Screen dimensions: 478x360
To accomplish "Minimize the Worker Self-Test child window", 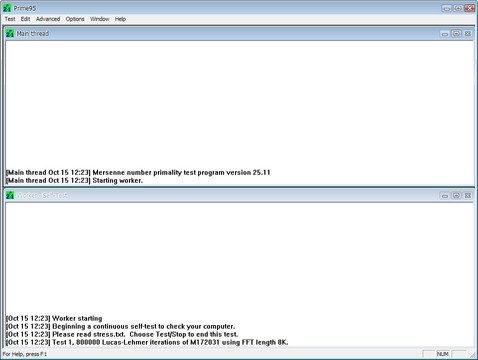I will click(x=445, y=196).
